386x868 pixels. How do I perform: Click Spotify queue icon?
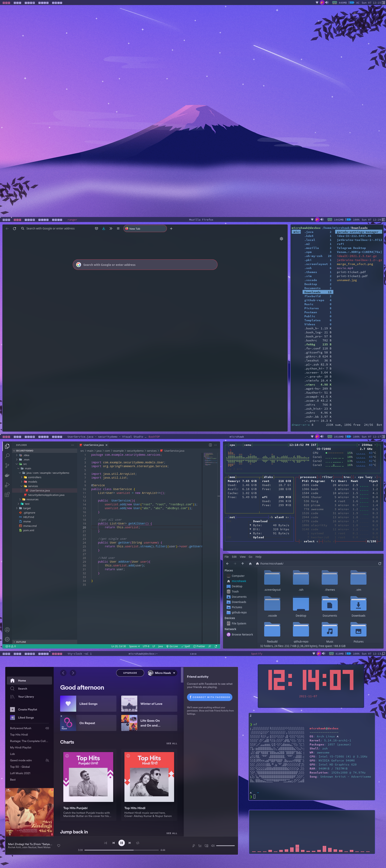200,845
